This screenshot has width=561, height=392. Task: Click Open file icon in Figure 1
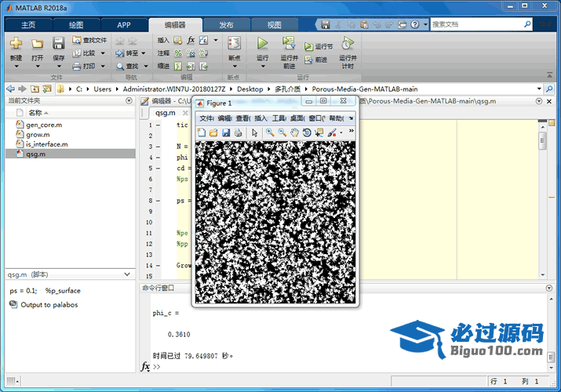(213, 133)
